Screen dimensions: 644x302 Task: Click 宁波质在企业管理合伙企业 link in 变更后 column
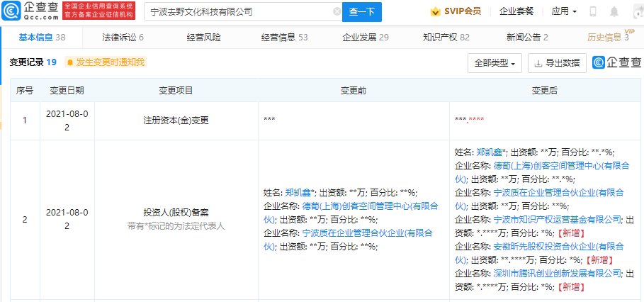click(539, 199)
